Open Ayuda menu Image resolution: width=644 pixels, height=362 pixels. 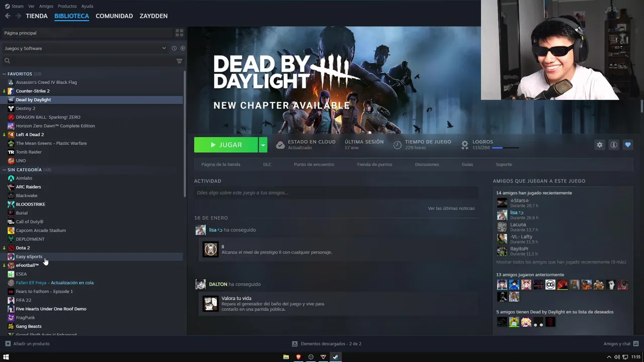coord(87,6)
